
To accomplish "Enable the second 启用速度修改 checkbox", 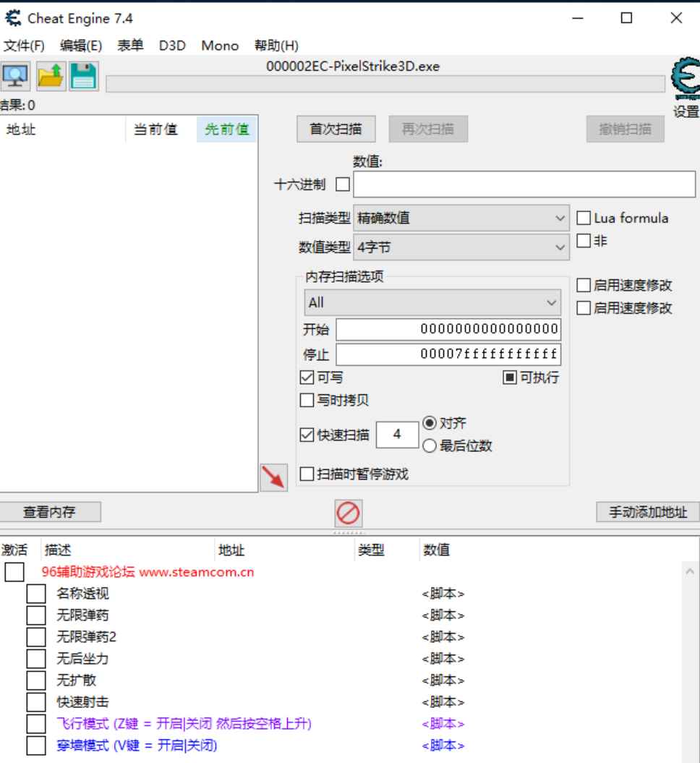I will (584, 307).
